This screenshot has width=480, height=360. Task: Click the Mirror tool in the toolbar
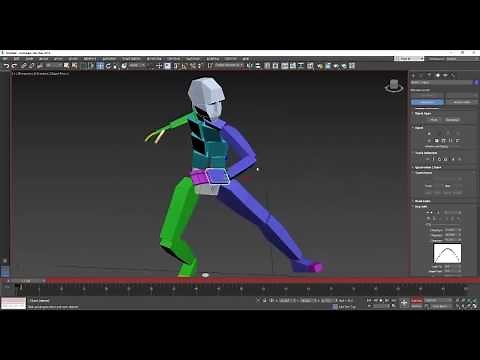coord(249,66)
